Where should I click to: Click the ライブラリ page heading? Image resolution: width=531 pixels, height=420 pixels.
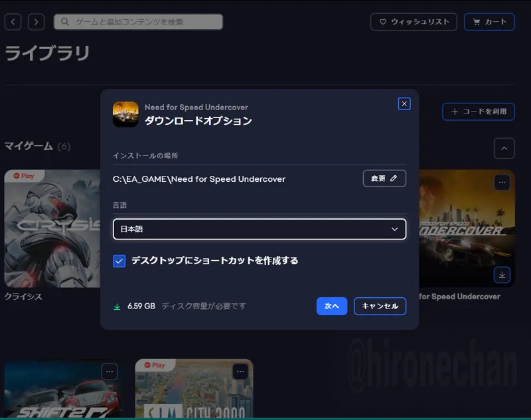tap(47, 53)
